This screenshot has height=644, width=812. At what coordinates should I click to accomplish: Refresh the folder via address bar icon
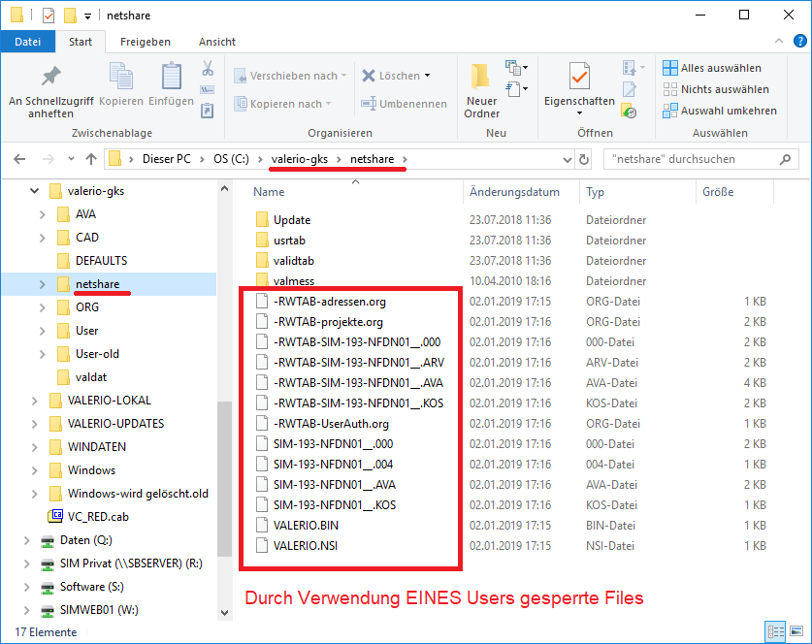[583, 159]
